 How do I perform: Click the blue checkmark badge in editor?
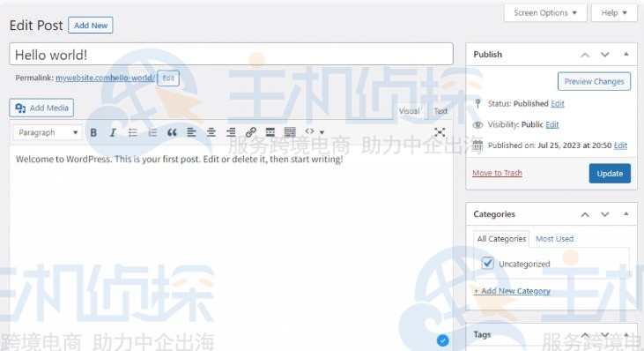(x=443, y=340)
